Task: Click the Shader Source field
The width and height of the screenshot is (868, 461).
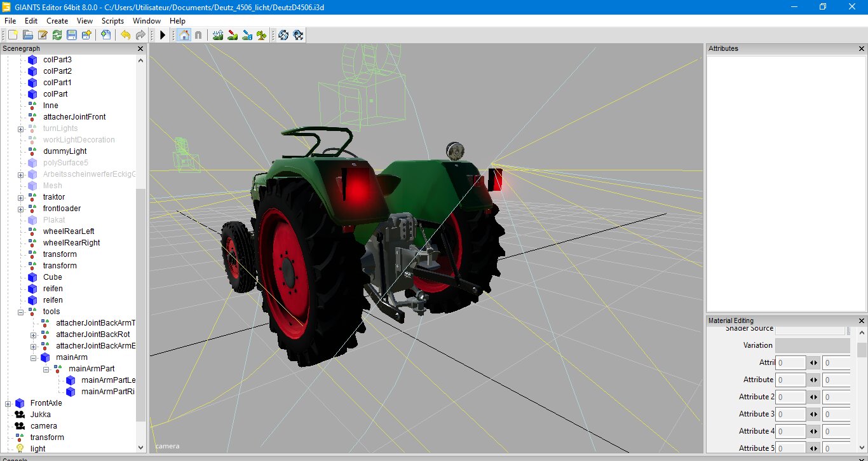Action: point(810,329)
